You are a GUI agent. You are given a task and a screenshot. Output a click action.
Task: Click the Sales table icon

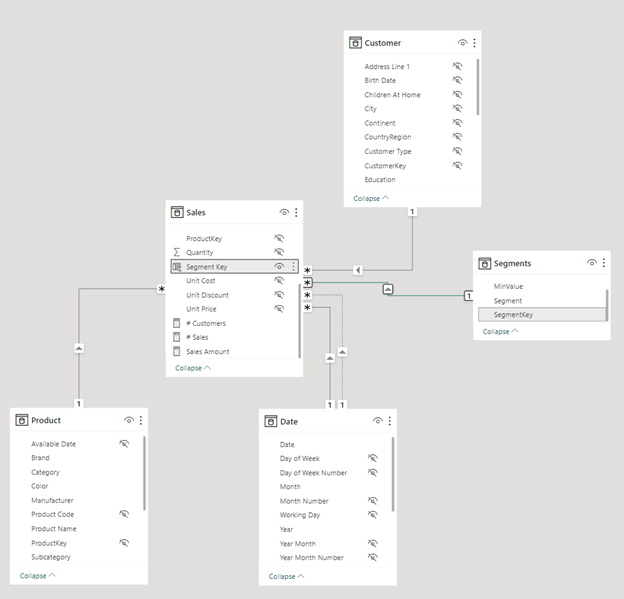(x=177, y=212)
